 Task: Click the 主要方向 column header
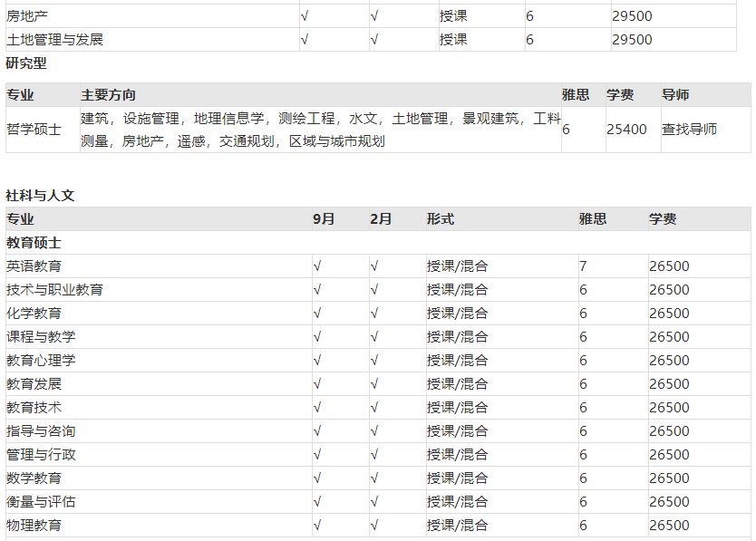pos(109,95)
